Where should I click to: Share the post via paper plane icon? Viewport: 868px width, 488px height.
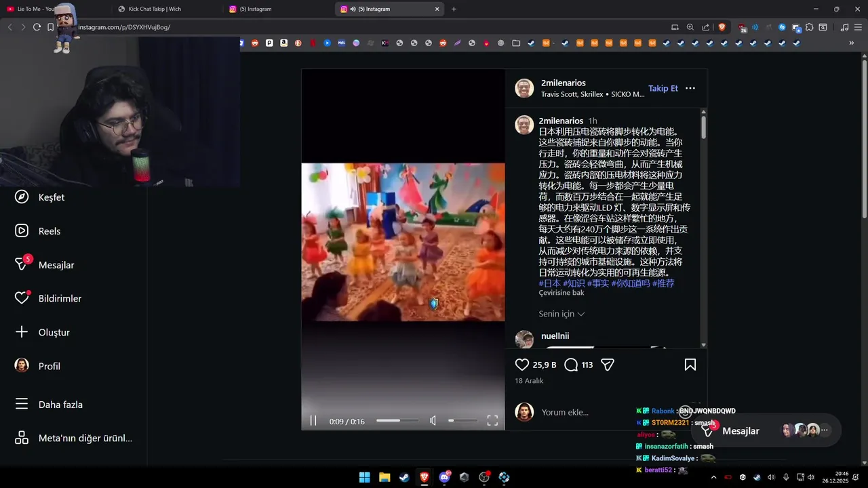(x=608, y=365)
